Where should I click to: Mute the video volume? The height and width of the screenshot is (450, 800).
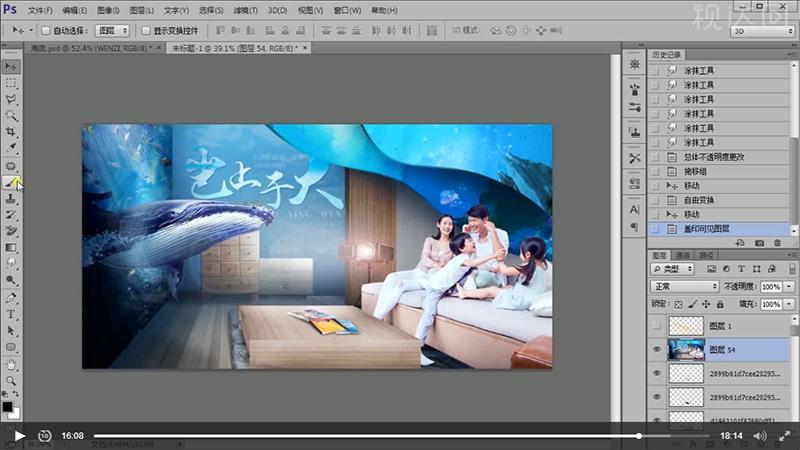pos(760,436)
